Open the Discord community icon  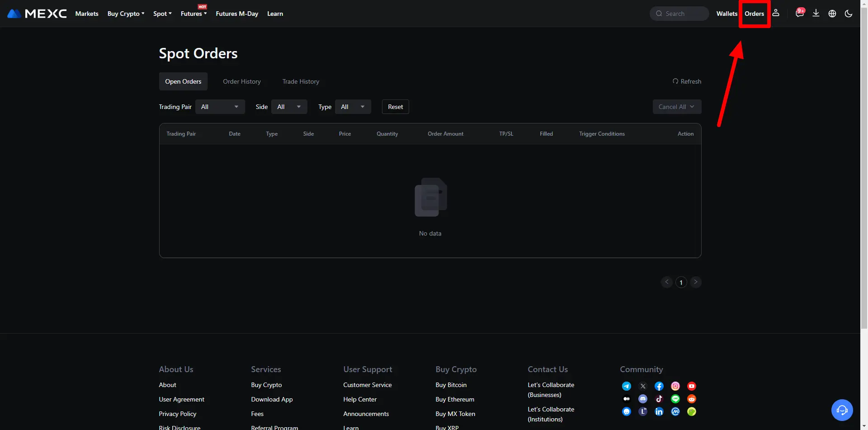tap(643, 399)
